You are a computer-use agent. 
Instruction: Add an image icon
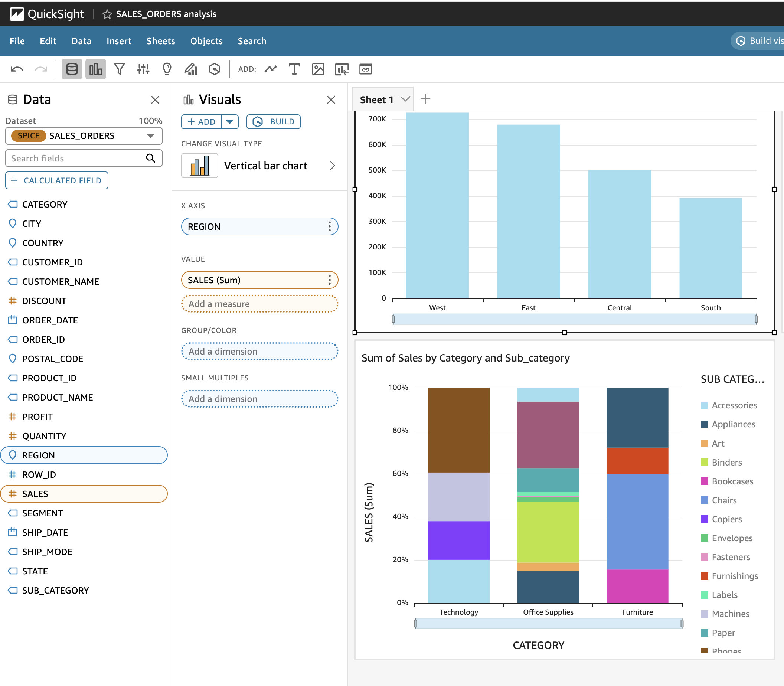(318, 69)
